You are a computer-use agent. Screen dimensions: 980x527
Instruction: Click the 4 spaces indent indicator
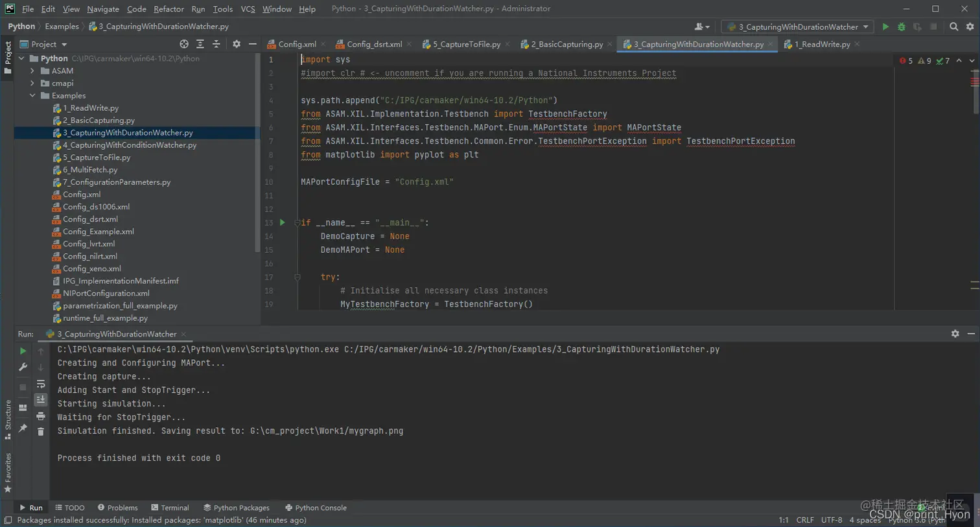point(865,520)
